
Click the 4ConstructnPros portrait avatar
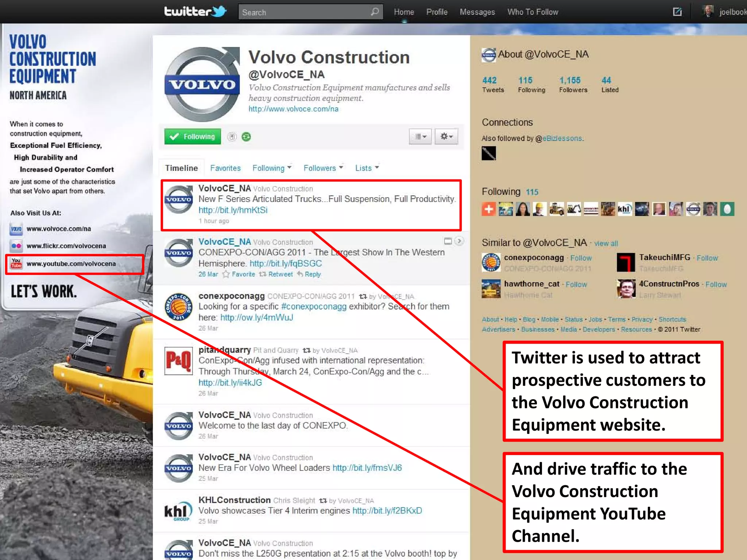626,289
